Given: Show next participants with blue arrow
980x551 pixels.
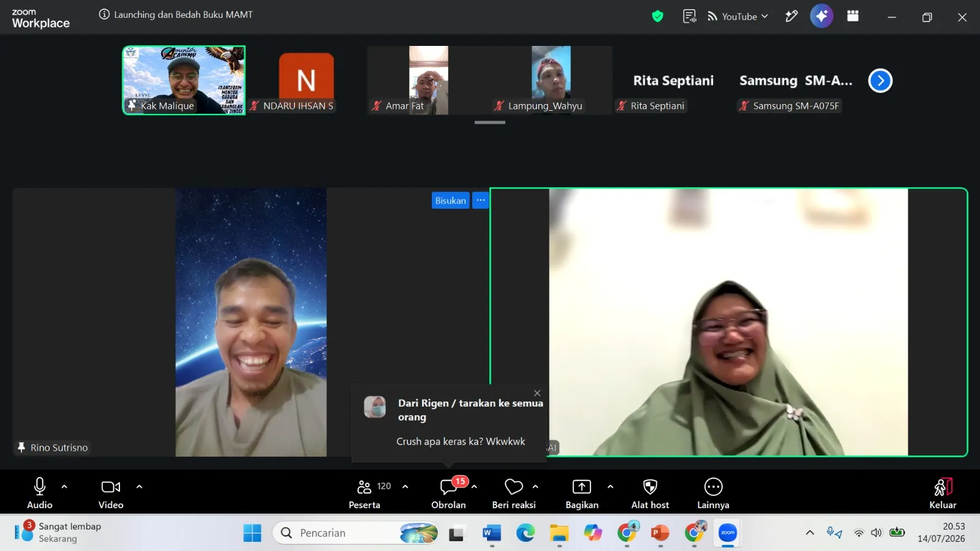Looking at the screenshot, I should tap(880, 80).
